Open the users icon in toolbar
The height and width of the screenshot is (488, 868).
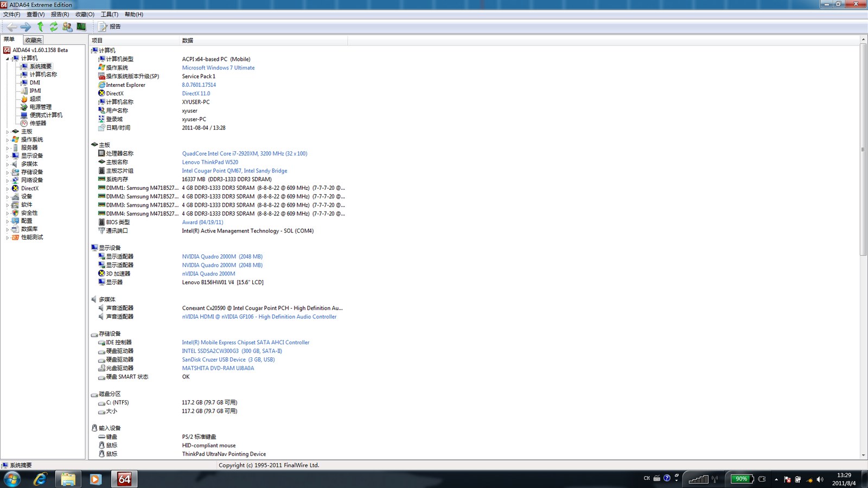(67, 27)
